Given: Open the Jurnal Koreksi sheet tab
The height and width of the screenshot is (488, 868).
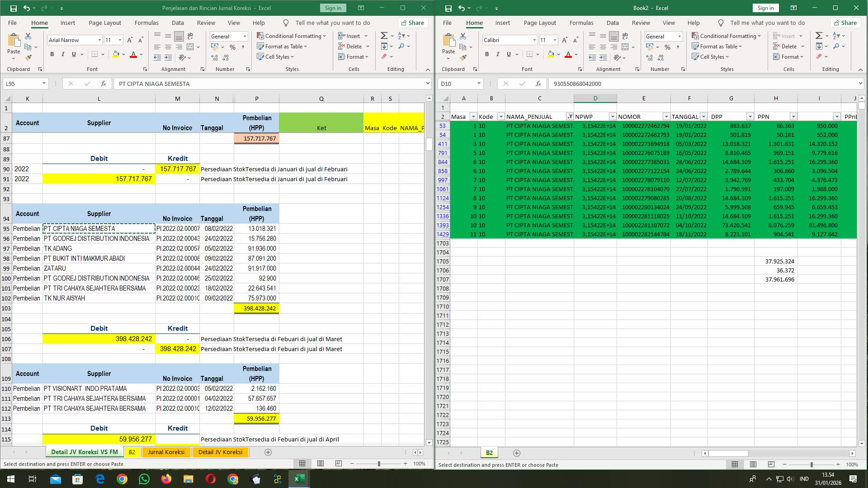Looking at the screenshot, I should click(x=166, y=452).
